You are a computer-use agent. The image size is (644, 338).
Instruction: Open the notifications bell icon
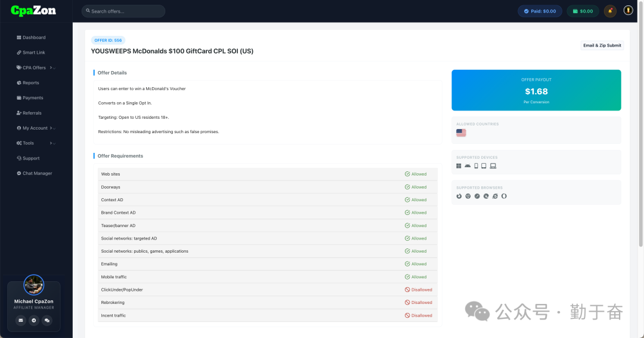(610, 11)
